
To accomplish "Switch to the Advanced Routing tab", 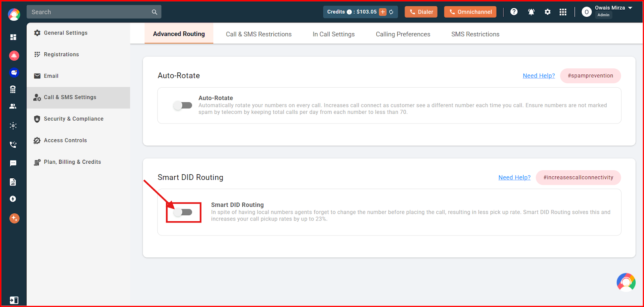I will [x=179, y=34].
